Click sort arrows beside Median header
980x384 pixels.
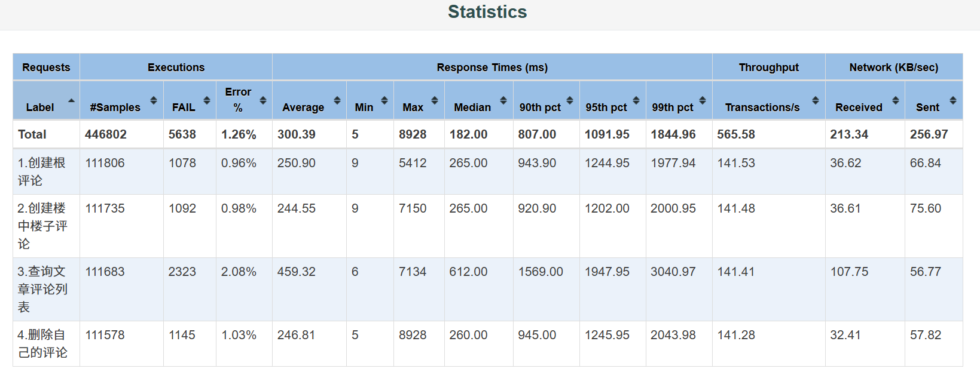[x=503, y=100]
